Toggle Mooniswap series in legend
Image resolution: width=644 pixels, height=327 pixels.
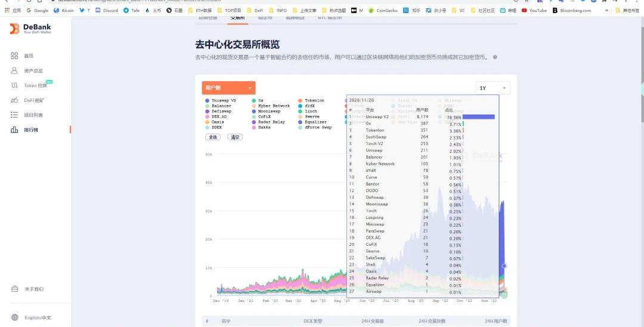266,111
